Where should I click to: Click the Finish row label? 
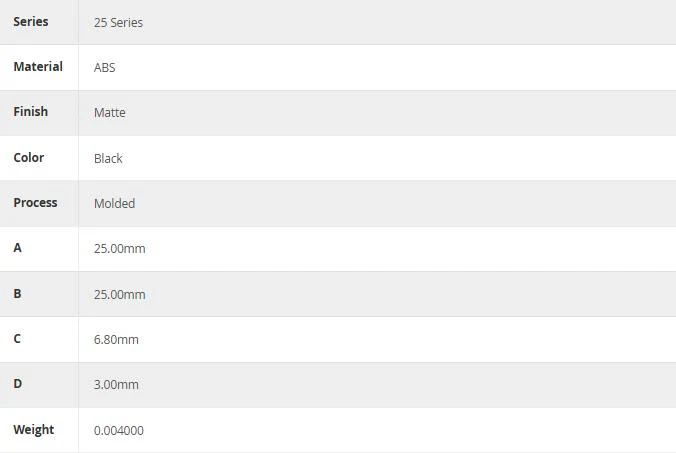(31, 112)
